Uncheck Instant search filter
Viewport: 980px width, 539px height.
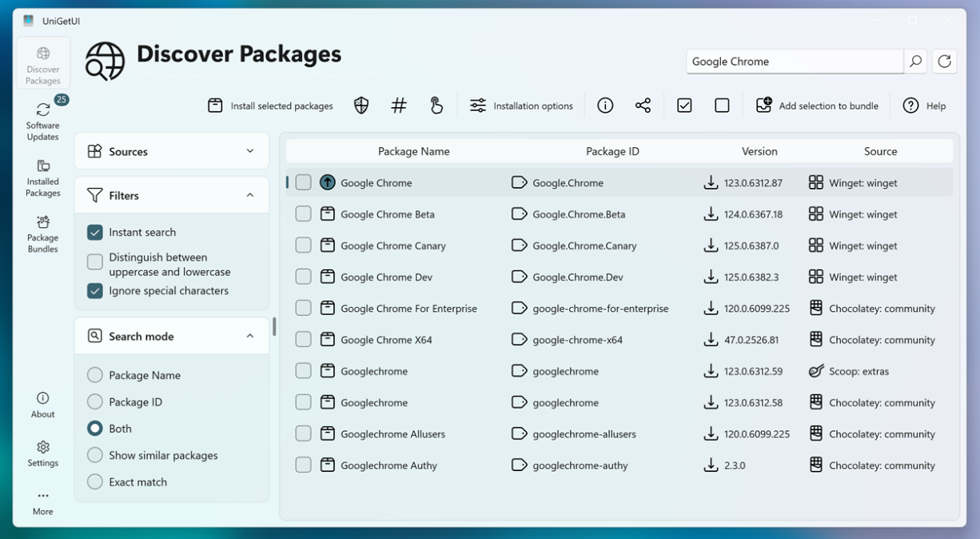tap(94, 232)
